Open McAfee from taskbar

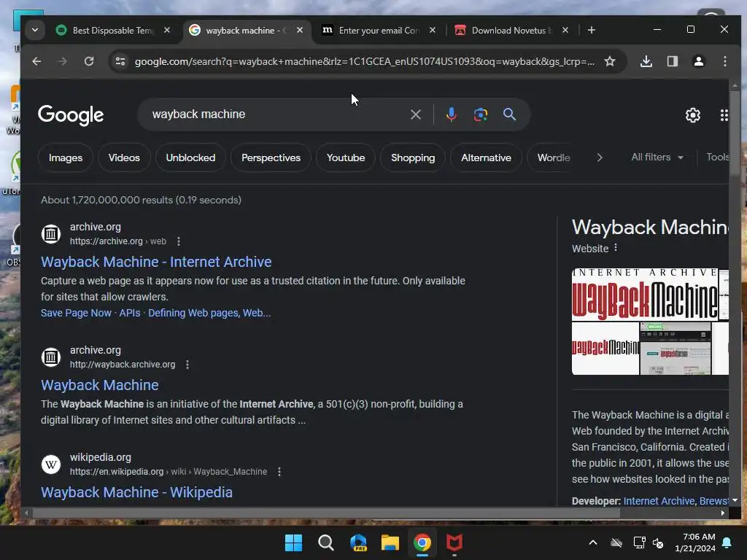454,542
